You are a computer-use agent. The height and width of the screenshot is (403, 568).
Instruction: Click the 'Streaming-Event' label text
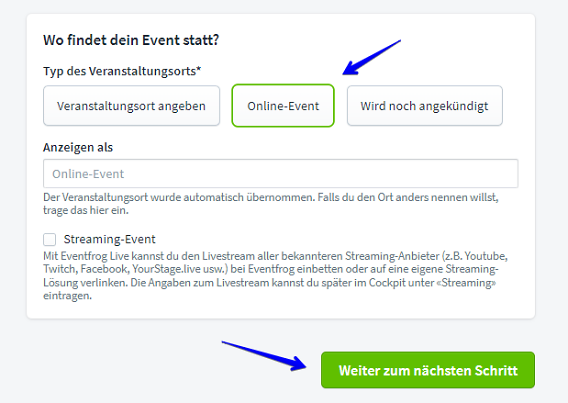pos(109,239)
